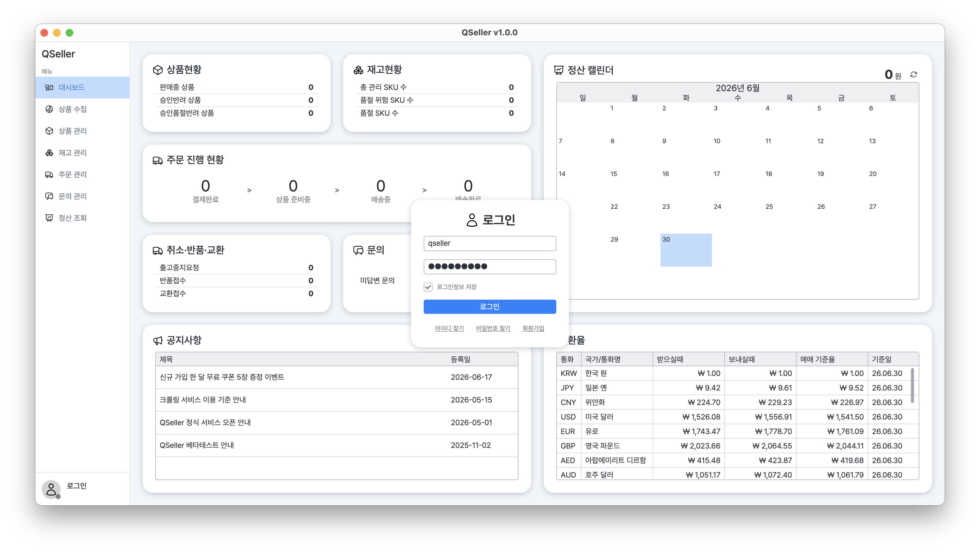
Task: Click the blue 로그인 button
Action: point(490,306)
